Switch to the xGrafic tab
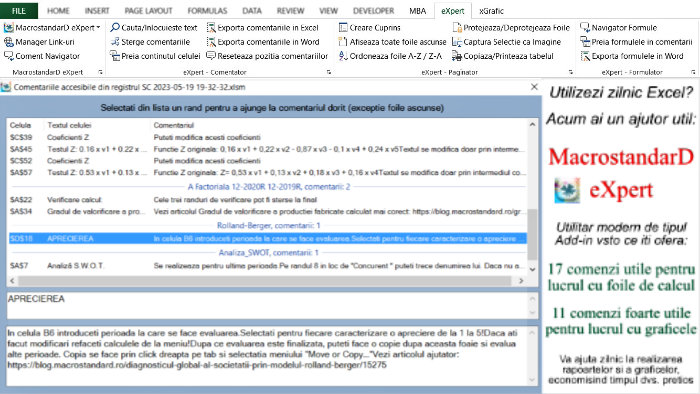This screenshot has height=394, width=700. [x=491, y=11]
